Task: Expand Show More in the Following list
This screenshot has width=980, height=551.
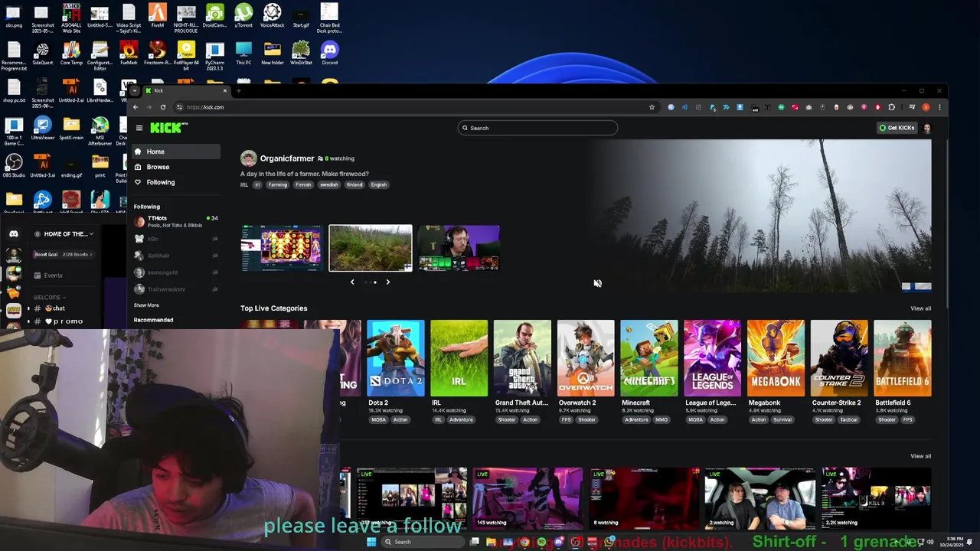Action: [146, 305]
